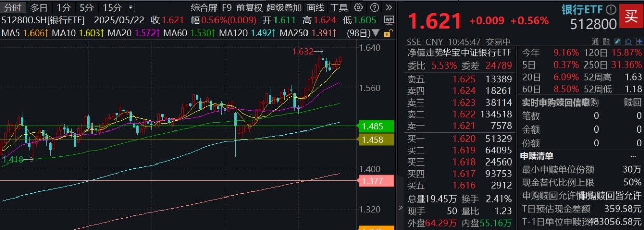Click 超级叠加 overlay button
The width and height of the screenshot is (644, 230).
point(285,8)
